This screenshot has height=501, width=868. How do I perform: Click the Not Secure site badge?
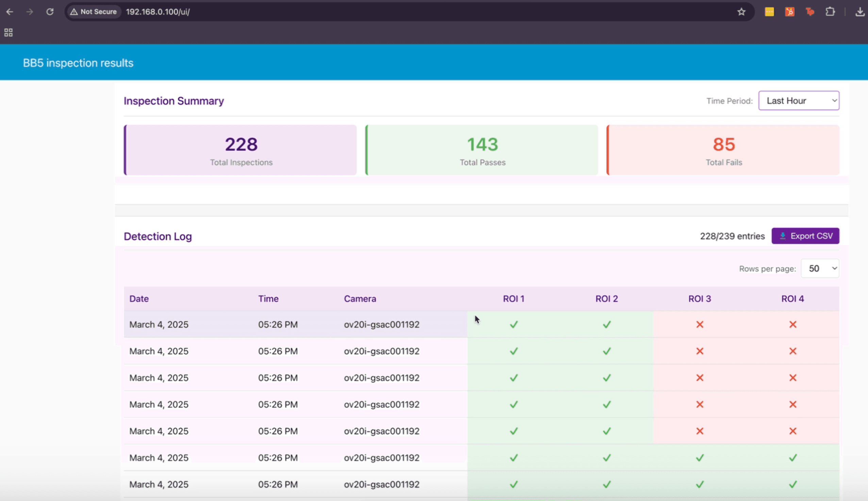[x=94, y=11]
